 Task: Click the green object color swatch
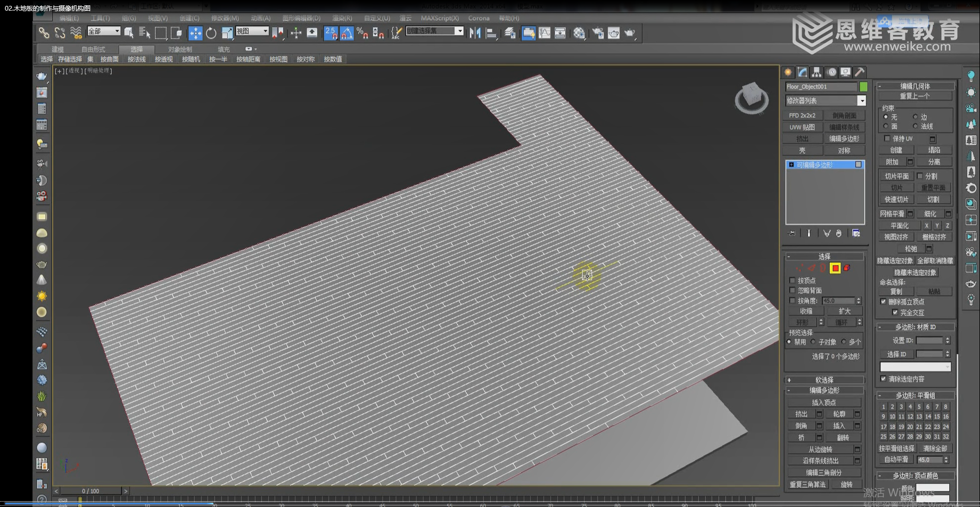point(863,86)
